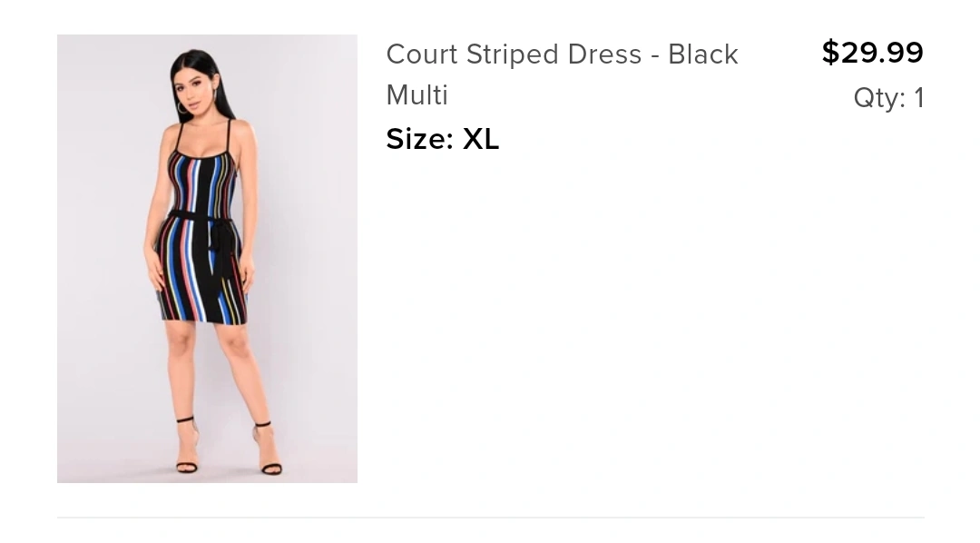Screen dimensions: 980x543
Task: Click the 'Qty: 1' quantity text
Action: 888,98
